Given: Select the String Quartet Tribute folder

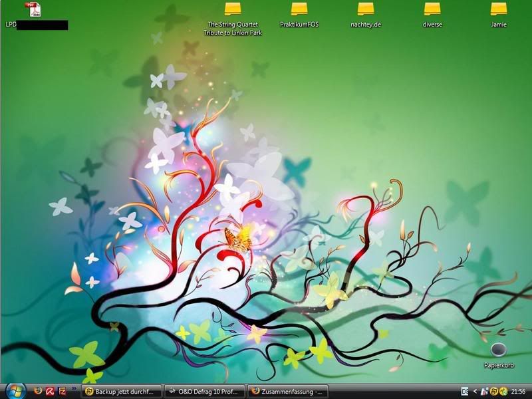Looking at the screenshot, I should coord(233,9).
